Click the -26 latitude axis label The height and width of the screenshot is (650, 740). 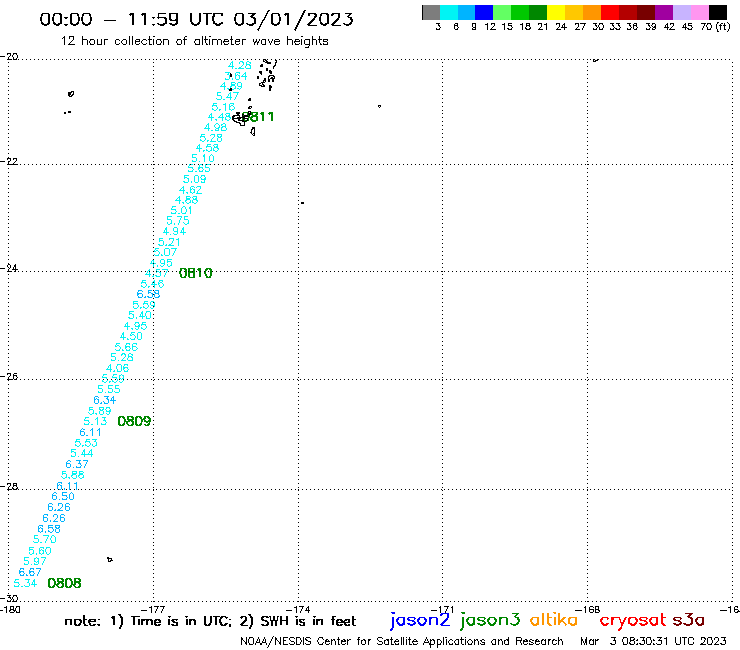pos(9,377)
